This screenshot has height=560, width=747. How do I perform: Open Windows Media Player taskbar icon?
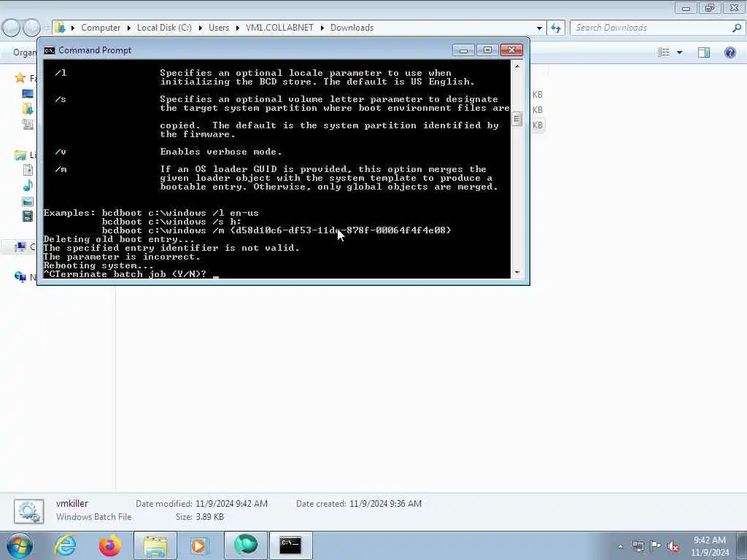point(199,545)
